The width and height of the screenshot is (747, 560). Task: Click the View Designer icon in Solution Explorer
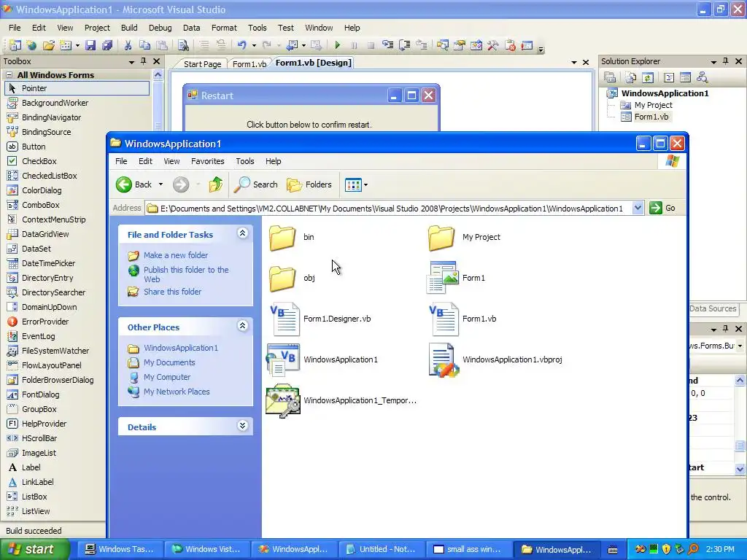click(x=686, y=77)
